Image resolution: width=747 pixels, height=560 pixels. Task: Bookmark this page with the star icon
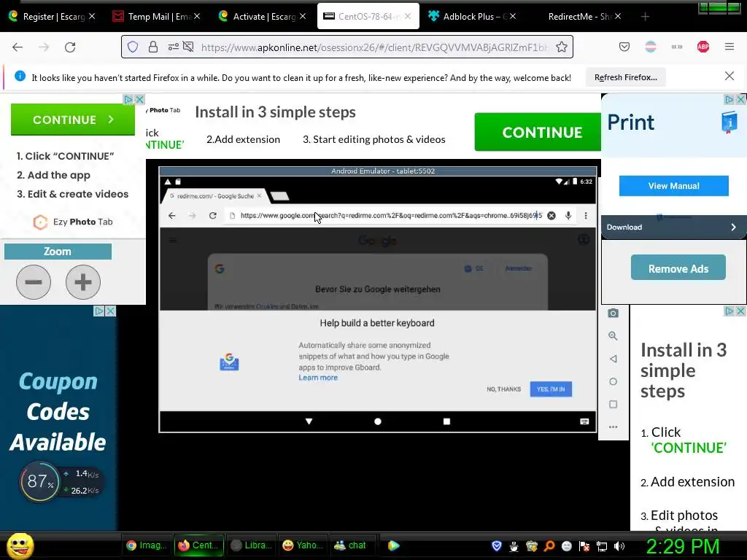[562, 47]
